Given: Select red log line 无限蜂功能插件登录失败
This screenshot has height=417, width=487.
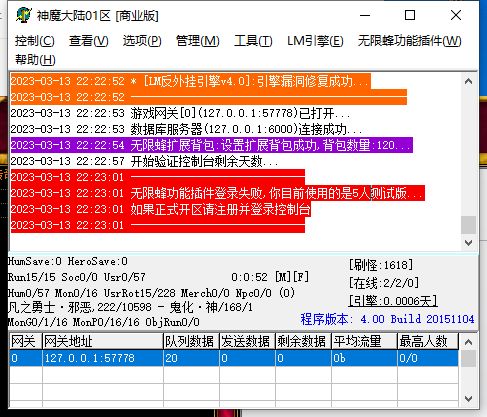Looking at the screenshot, I should 218,193.
